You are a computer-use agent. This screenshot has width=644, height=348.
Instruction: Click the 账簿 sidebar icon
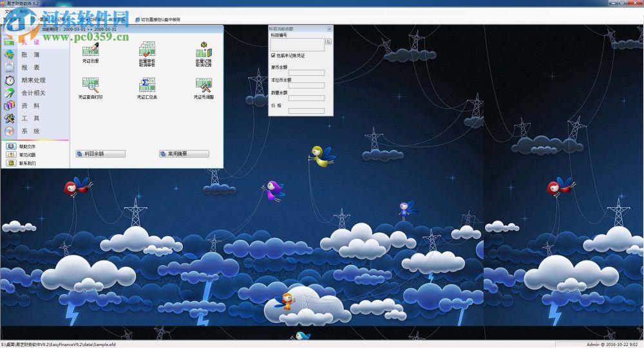(x=10, y=55)
